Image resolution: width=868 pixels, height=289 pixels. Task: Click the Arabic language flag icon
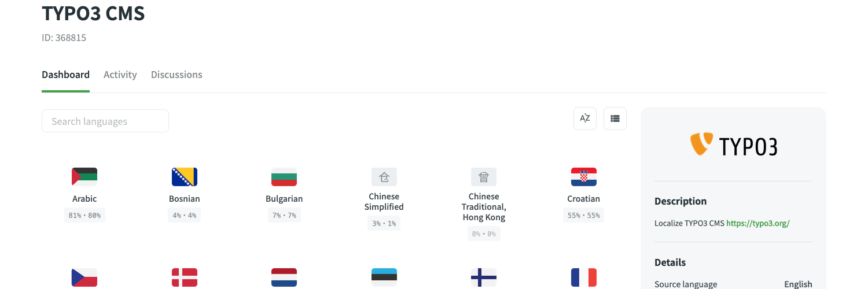[84, 176]
